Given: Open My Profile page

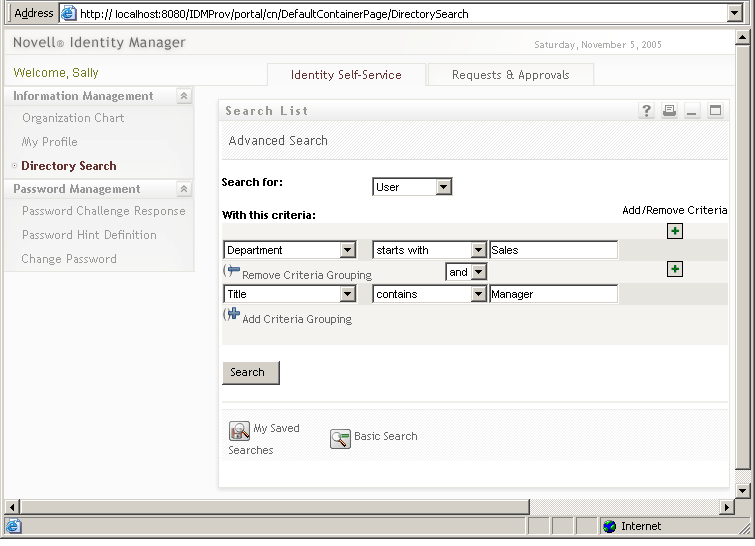Looking at the screenshot, I should [x=50, y=142].
